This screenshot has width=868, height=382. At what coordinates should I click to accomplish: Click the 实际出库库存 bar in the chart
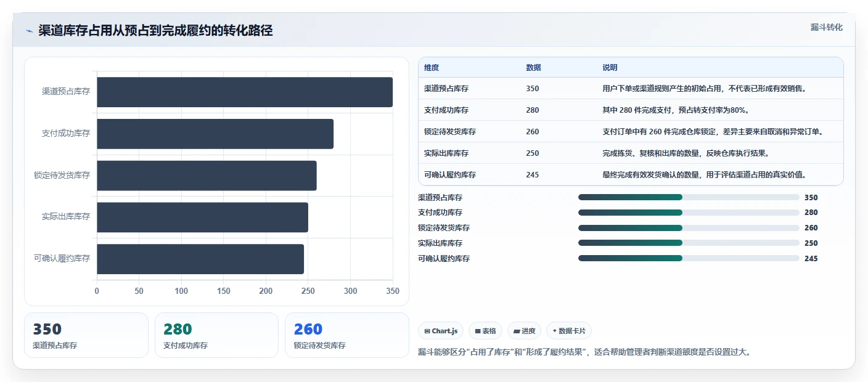tap(202, 217)
